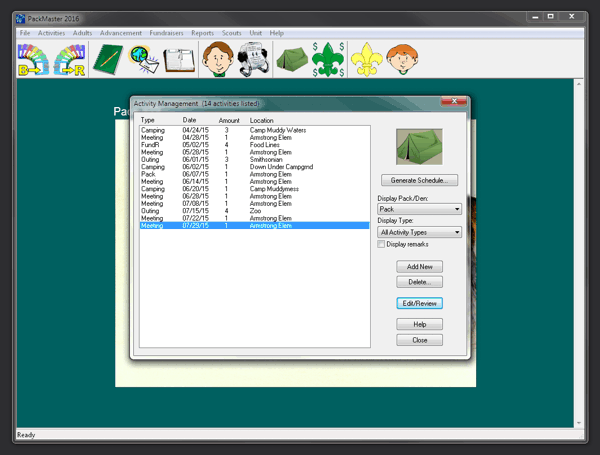Screen dimensions: 600x455
Task: Enable the Display remarks checkbox
Action: pyautogui.click(x=381, y=244)
